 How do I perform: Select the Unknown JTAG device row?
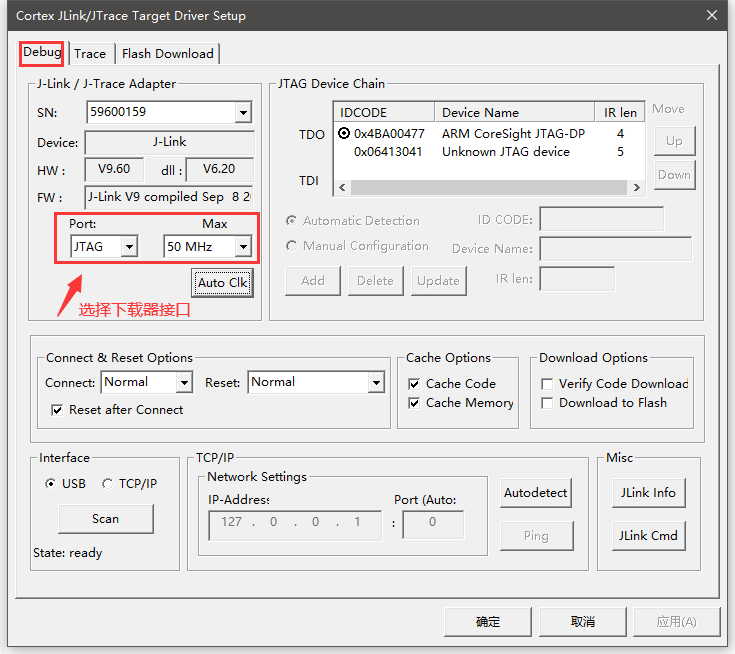(489, 152)
